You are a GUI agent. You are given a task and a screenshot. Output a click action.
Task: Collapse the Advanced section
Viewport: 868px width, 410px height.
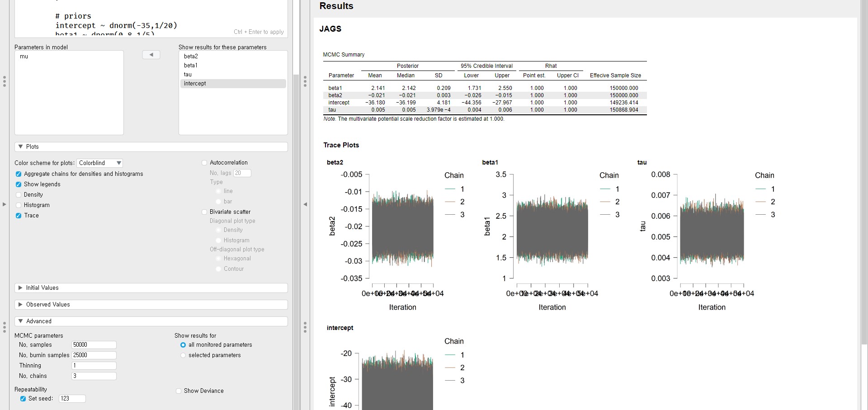(20, 321)
